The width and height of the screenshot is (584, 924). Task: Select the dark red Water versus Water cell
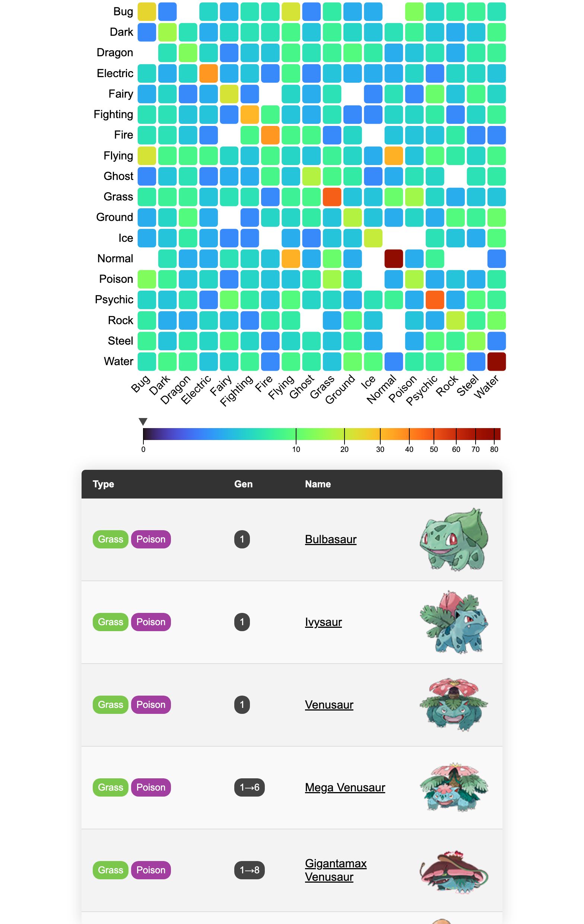pos(496,361)
